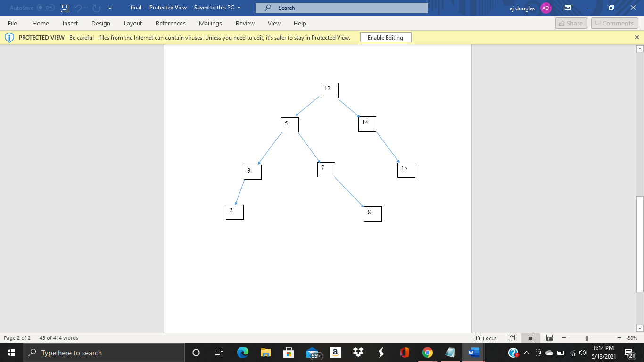
Task: Open OneDrive status from the tray
Action: 548,352
